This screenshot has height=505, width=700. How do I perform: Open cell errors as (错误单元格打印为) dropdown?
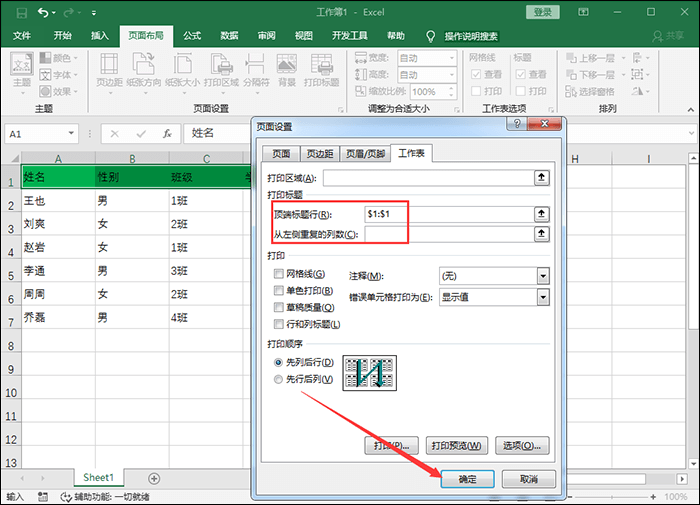coord(543,297)
